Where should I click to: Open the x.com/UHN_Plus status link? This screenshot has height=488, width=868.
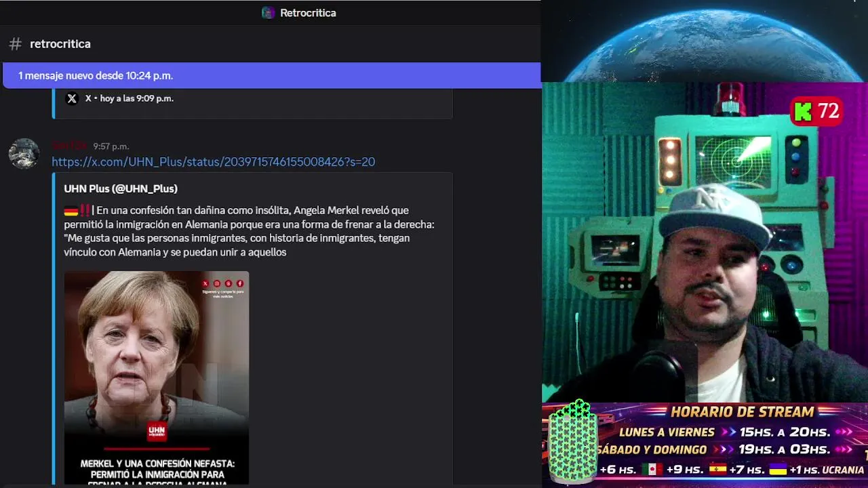(214, 162)
